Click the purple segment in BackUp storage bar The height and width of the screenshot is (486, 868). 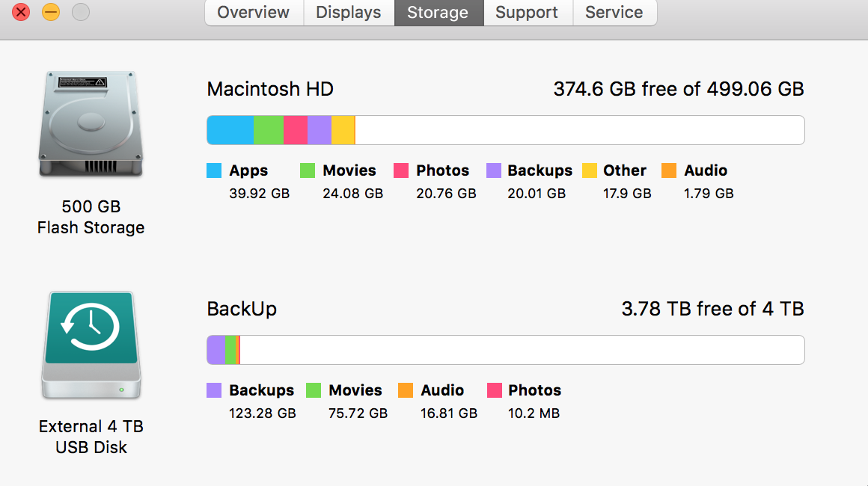tap(216, 350)
